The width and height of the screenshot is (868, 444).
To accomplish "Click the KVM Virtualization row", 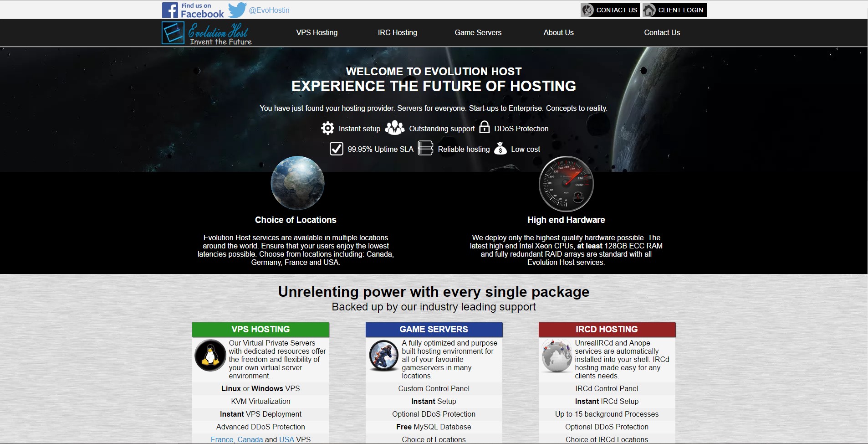I will click(260, 401).
